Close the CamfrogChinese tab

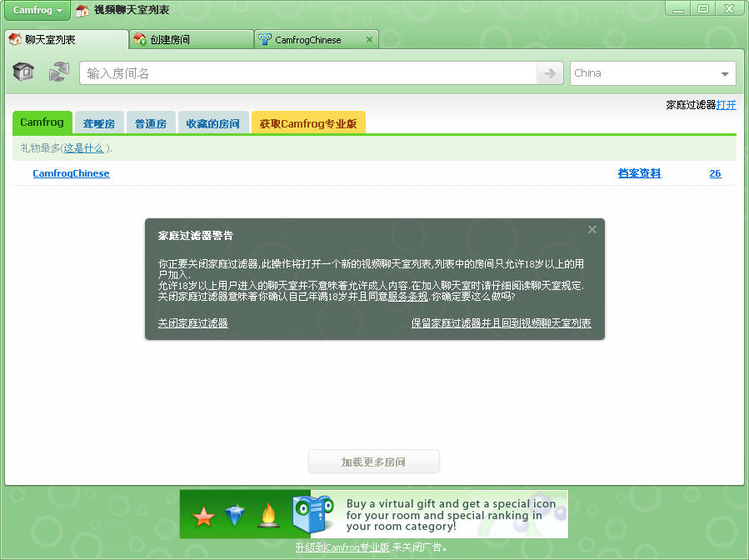tap(369, 40)
